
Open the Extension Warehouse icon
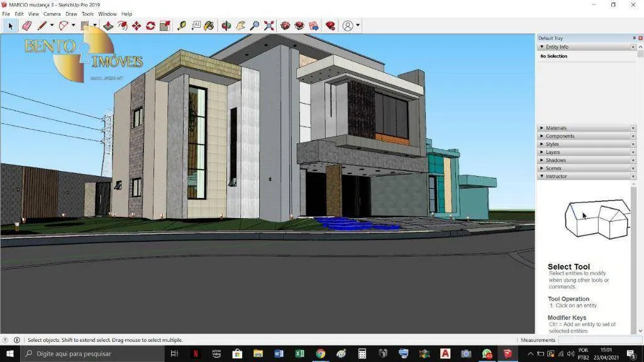(299, 26)
